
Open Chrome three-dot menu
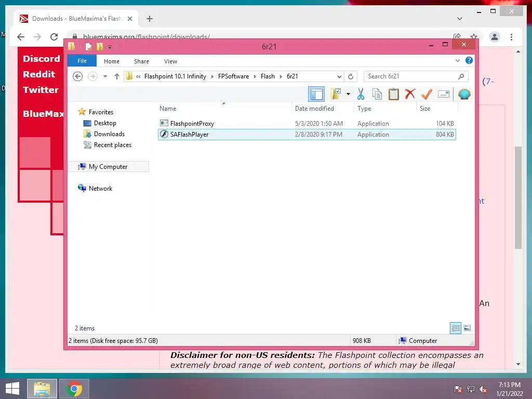(x=511, y=37)
